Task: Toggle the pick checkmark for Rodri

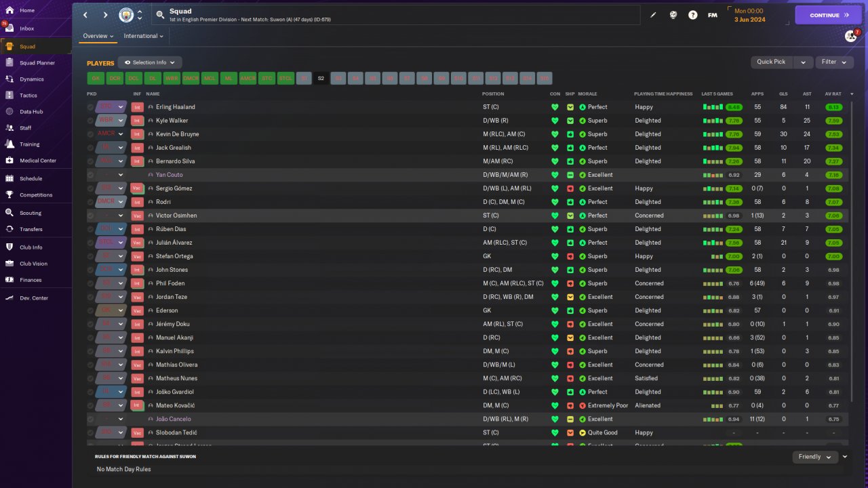Action: coord(91,202)
